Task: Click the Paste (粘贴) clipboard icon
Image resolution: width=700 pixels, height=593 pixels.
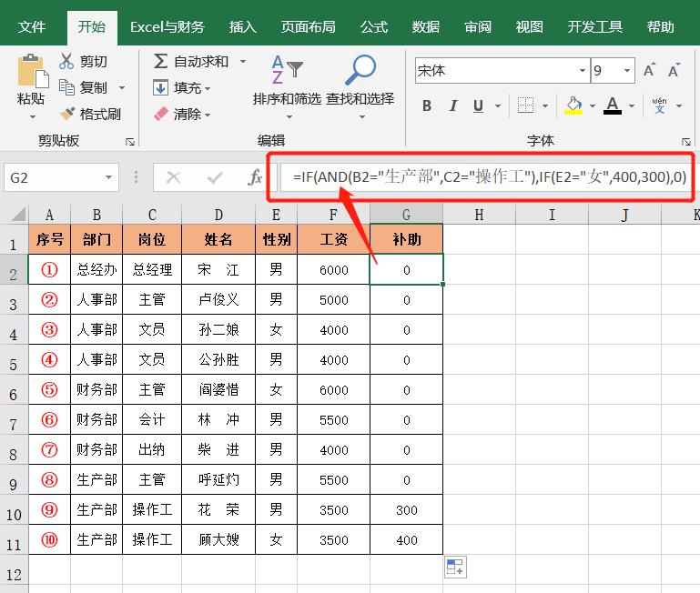Action: pyautogui.click(x=32, y=71)
